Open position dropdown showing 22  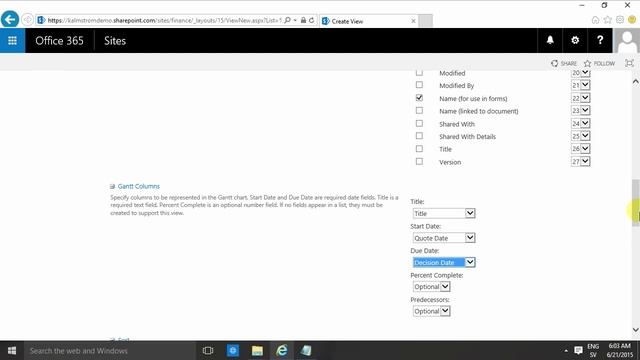580,98
